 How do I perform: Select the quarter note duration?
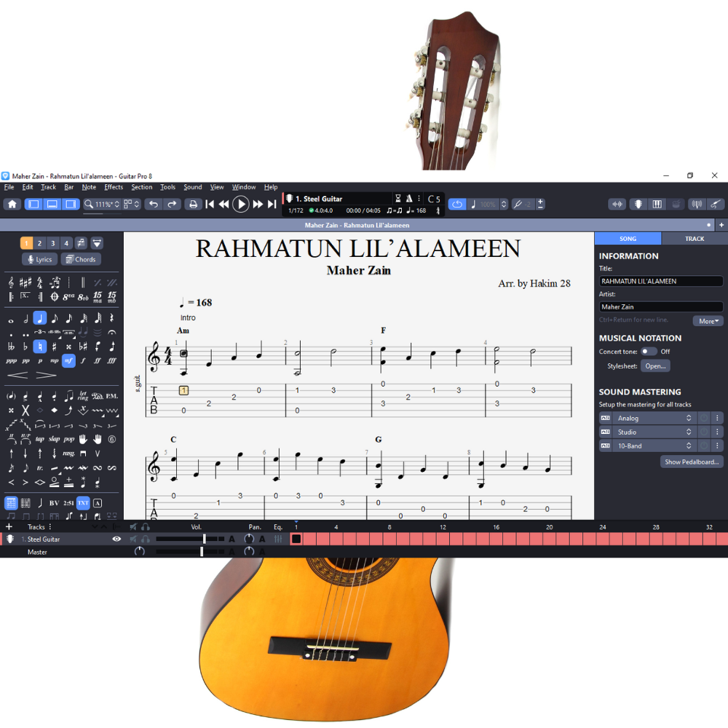pyautogui.click(x=40, y=318)
